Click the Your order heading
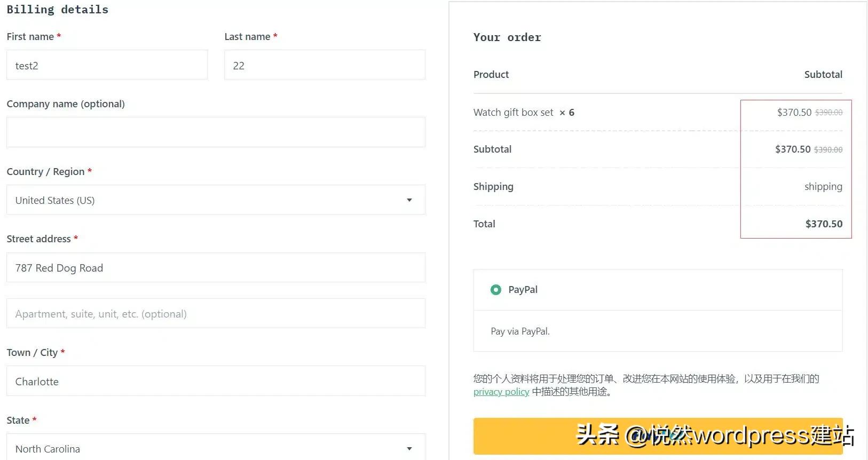Viewport: 868px width, 460px height. 507,37
